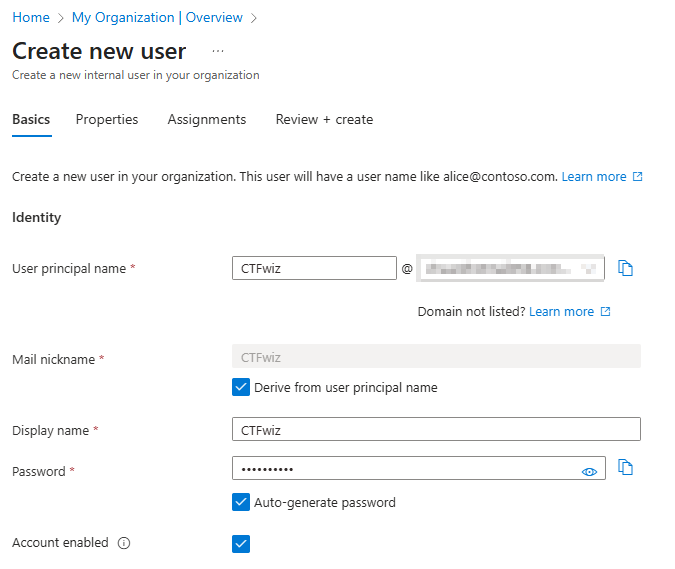Screen dimensions: 675x569
Task: Navigate to Home in the breadcrumb
Action: coord(31,17)
